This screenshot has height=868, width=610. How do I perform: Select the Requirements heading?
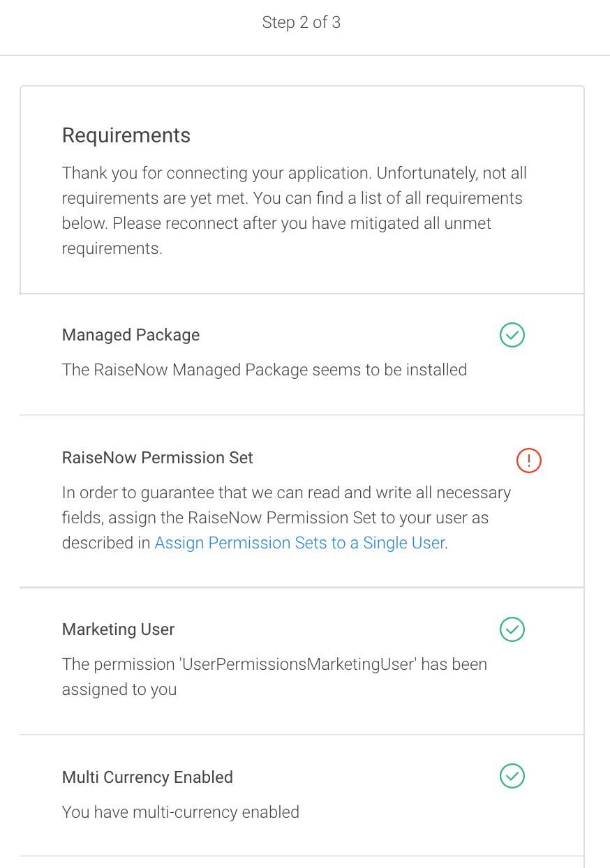[x=126, y=135]
